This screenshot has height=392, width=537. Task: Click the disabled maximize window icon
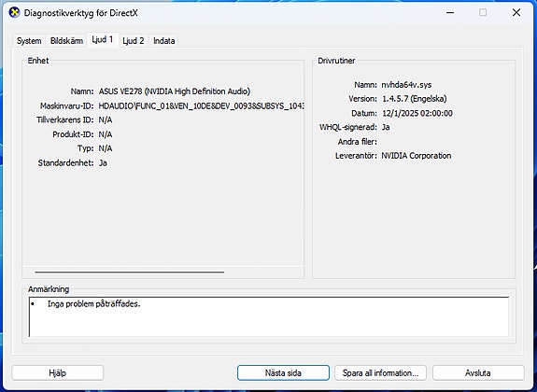point(483,13)
